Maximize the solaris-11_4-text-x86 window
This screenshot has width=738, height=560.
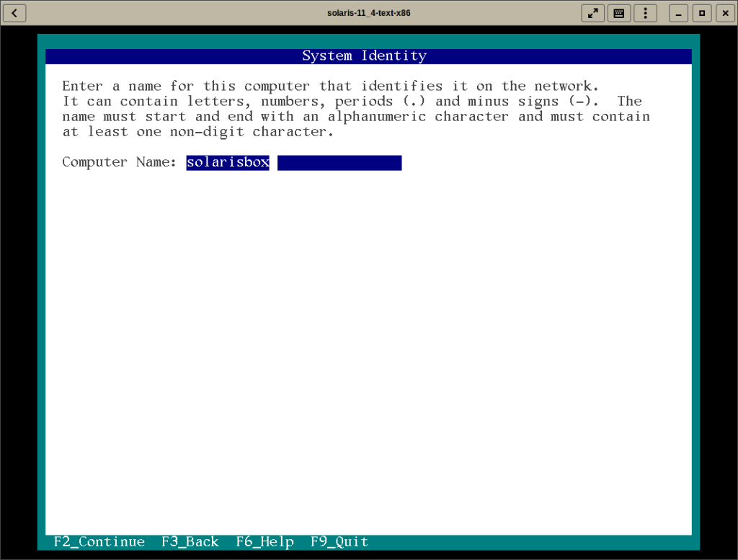click(x=702, y=13)
